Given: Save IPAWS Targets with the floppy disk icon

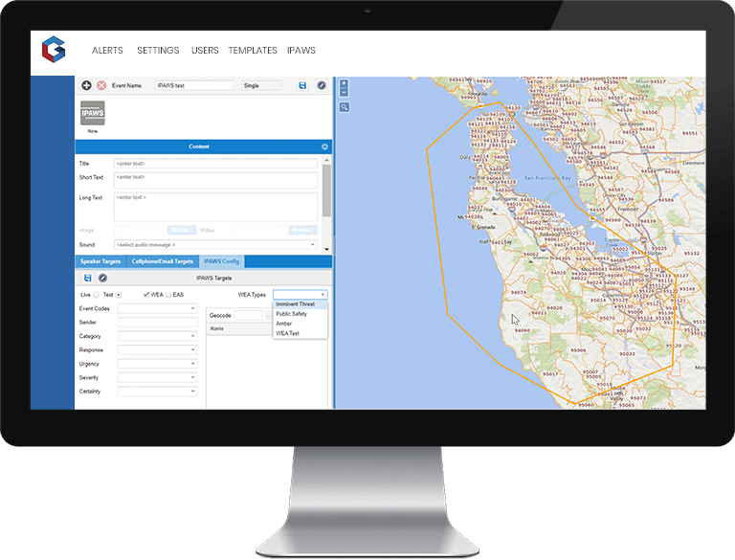Looking at the screenshot, I should pos(87,279).
